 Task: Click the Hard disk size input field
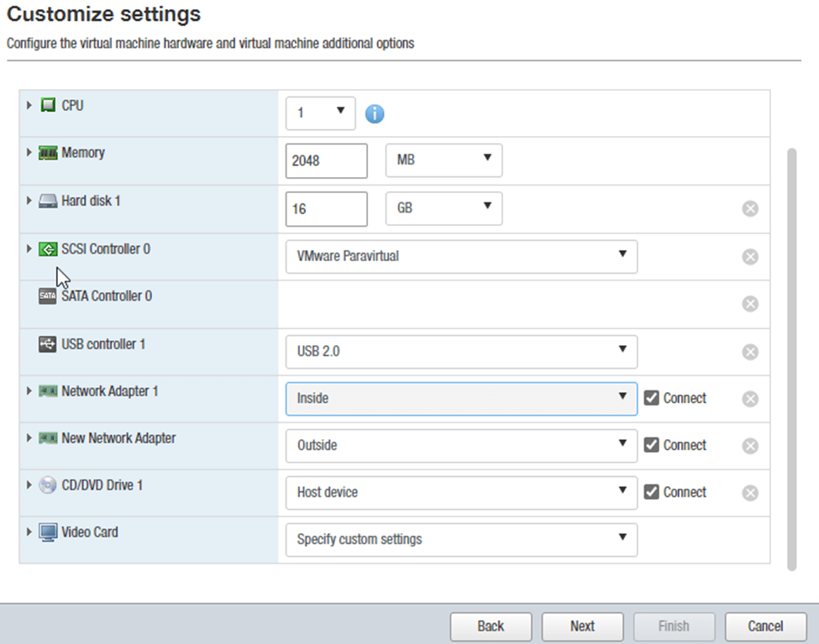(x=326, y=209)
